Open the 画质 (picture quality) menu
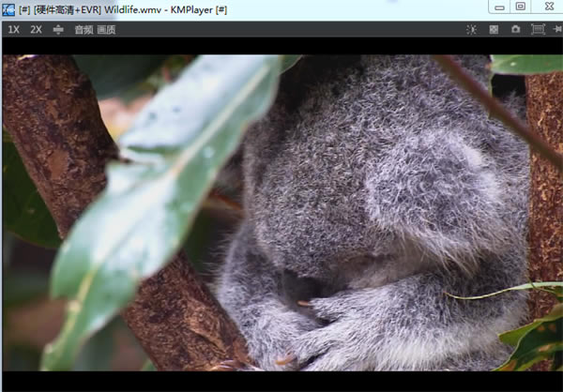The image size is (563, 392). [107, 29]
